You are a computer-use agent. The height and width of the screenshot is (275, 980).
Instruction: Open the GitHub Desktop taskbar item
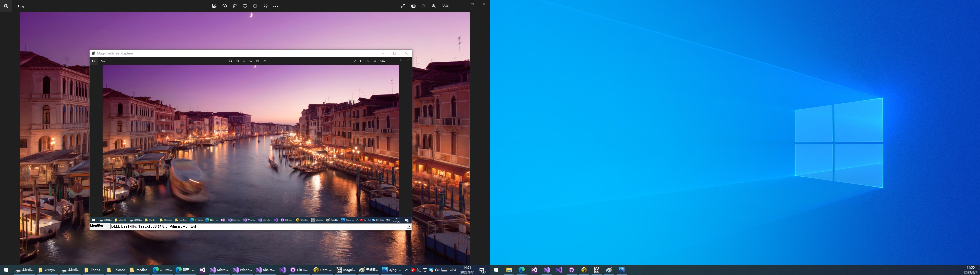[x=299, y=270]
